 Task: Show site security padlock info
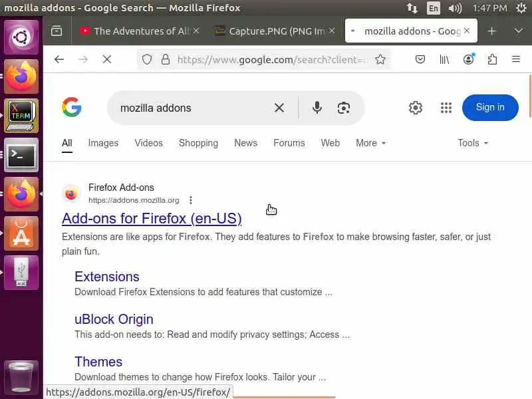(165, 59)
